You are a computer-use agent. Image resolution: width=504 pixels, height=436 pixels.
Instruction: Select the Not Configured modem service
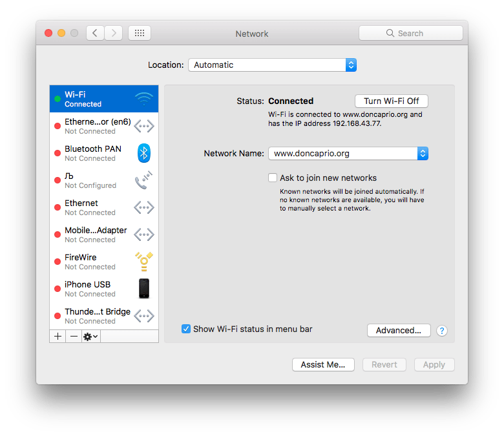(x=104, y=180)
